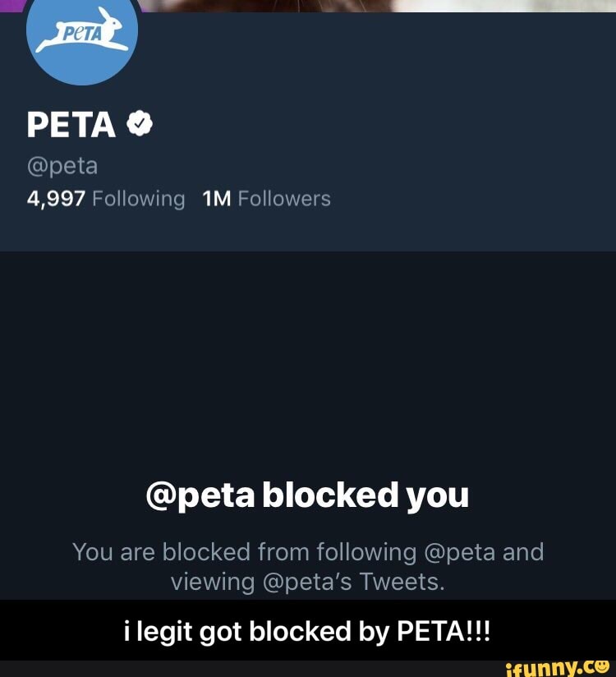
Task: Click the blue verified checkmark badge next to PETA
Action: [x=141, y=123]
